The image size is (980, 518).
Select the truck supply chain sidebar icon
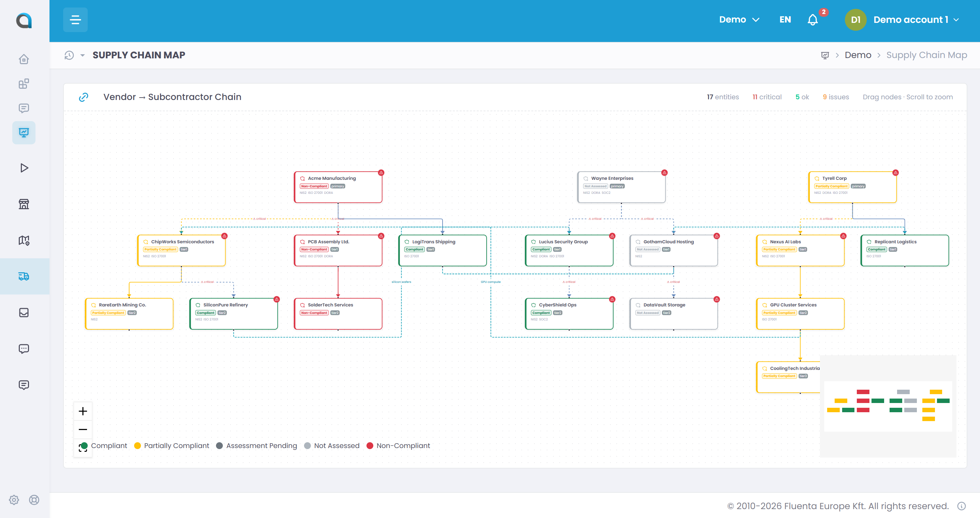[x=24, y=276]
